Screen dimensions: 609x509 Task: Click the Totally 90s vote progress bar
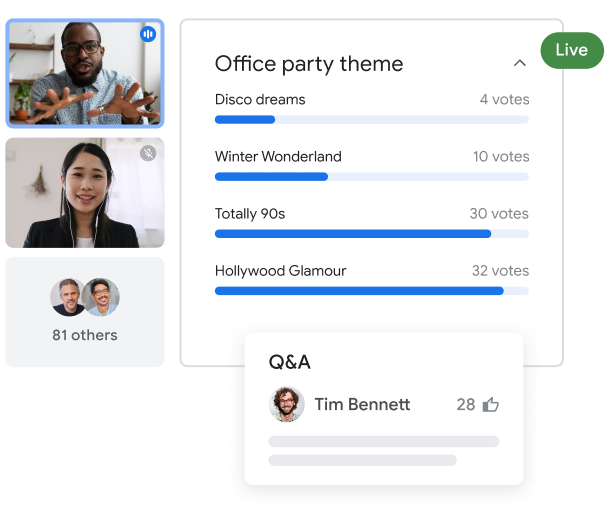[372, 234]
